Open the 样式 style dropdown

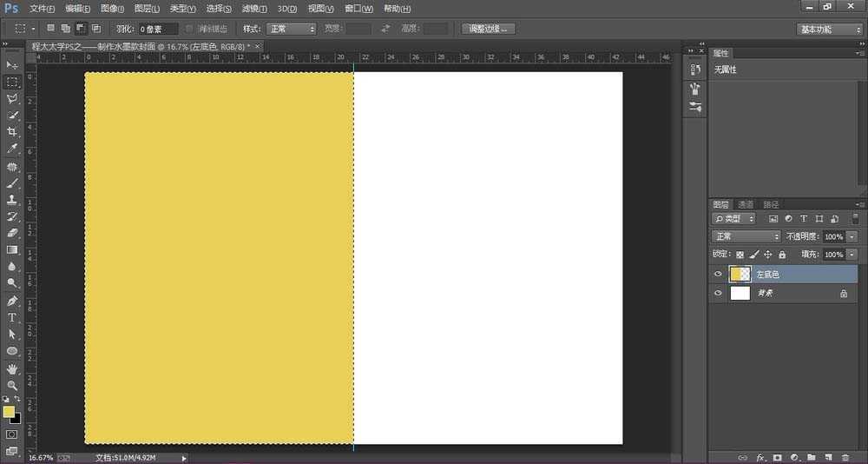(x=291, y=29)
